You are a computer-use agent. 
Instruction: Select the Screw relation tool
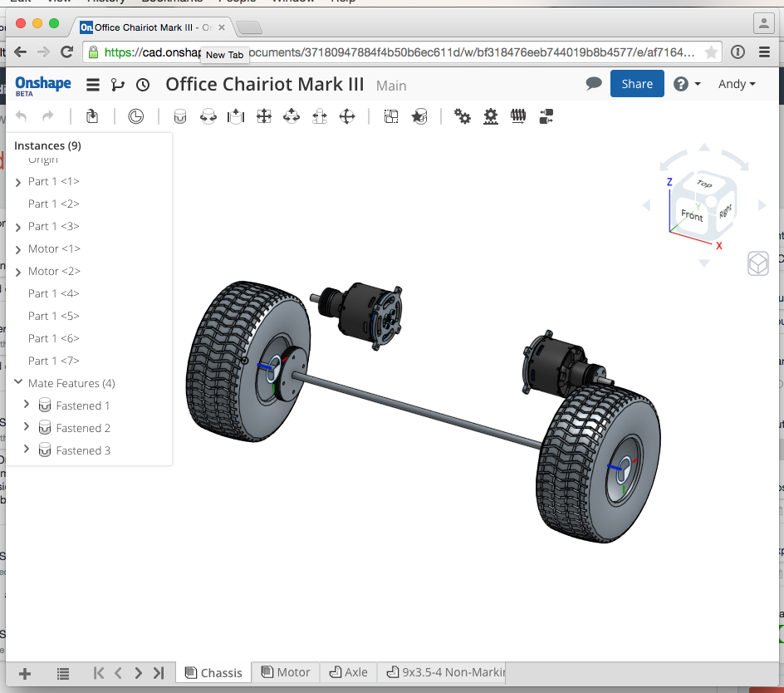[x=518, y=116]
